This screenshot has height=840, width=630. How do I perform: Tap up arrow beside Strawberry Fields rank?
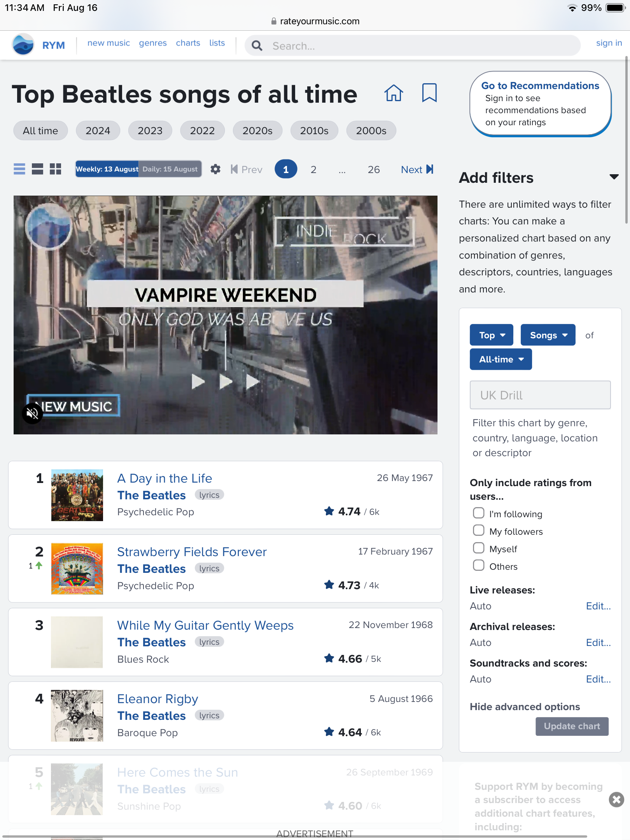39,565
